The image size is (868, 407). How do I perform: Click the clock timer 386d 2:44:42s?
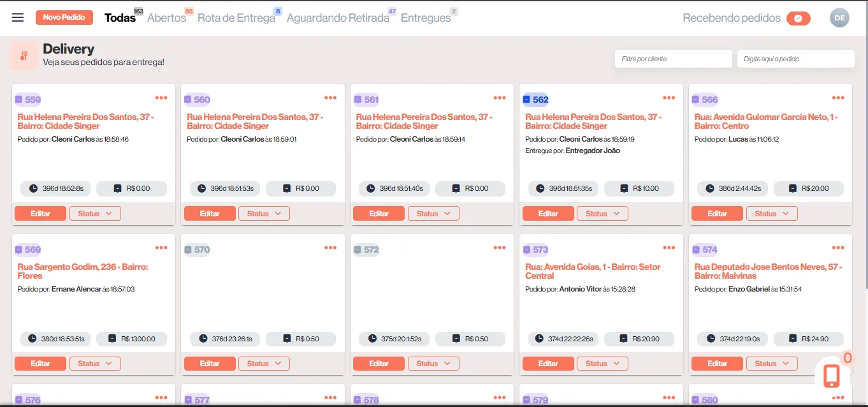click(733, 189)
